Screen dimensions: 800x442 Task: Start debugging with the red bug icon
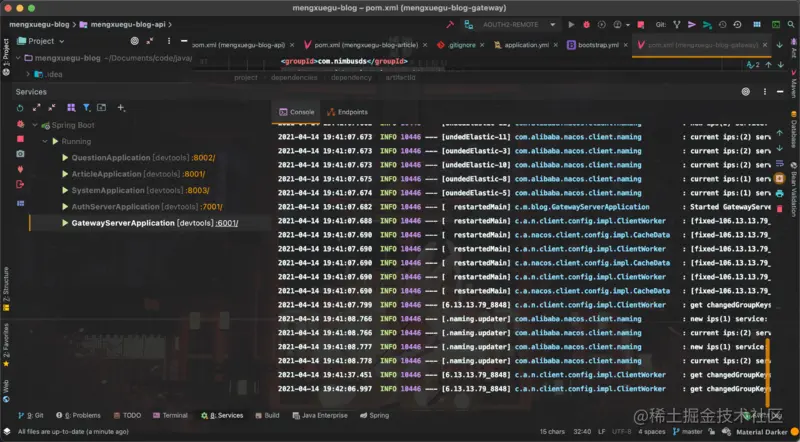pyautogui.click(x=586, y=24)
